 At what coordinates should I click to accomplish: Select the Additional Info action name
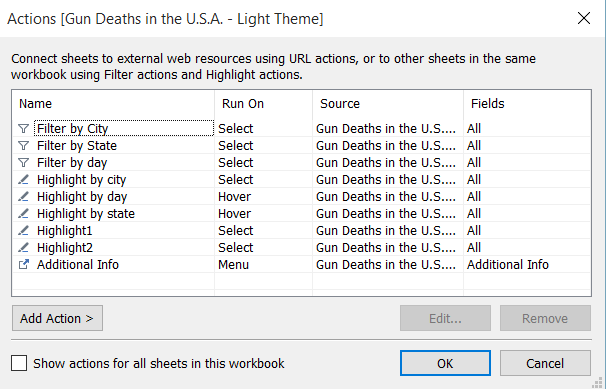[78, 265]
